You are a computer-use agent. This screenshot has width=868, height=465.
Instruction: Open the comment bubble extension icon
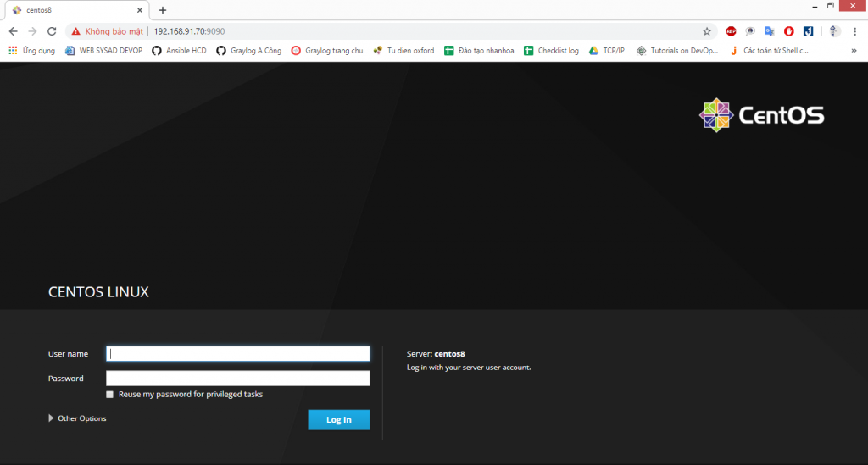pos(750,31)
